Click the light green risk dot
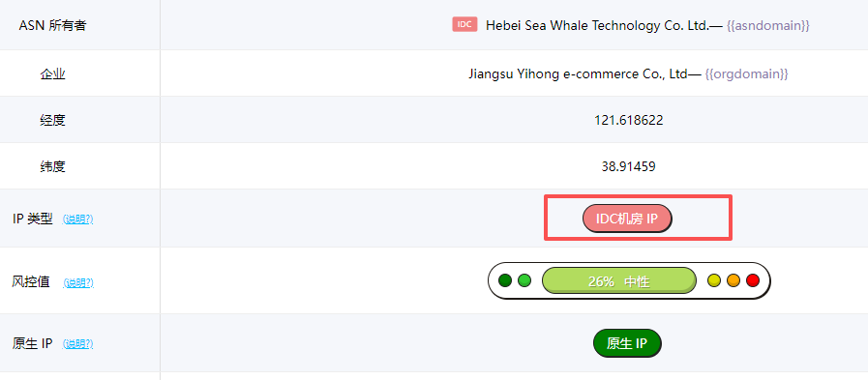The height and width of the screenshot is (380, 868). pos(524,280)
